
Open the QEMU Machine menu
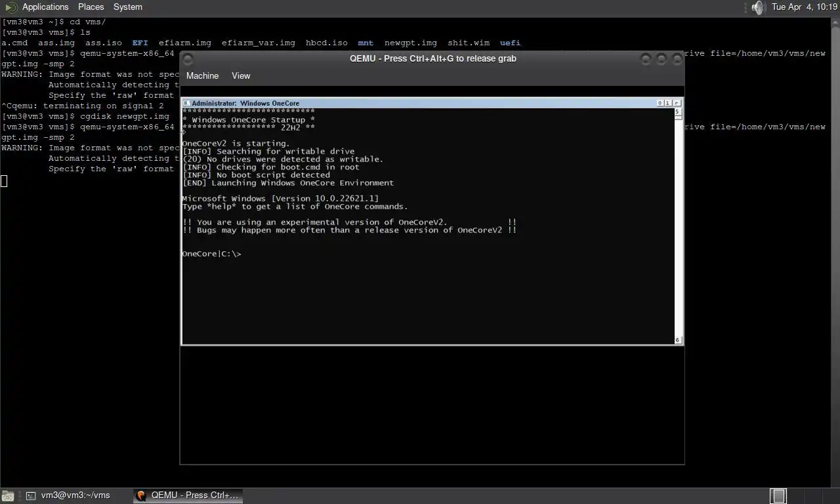tap(202, 75)
